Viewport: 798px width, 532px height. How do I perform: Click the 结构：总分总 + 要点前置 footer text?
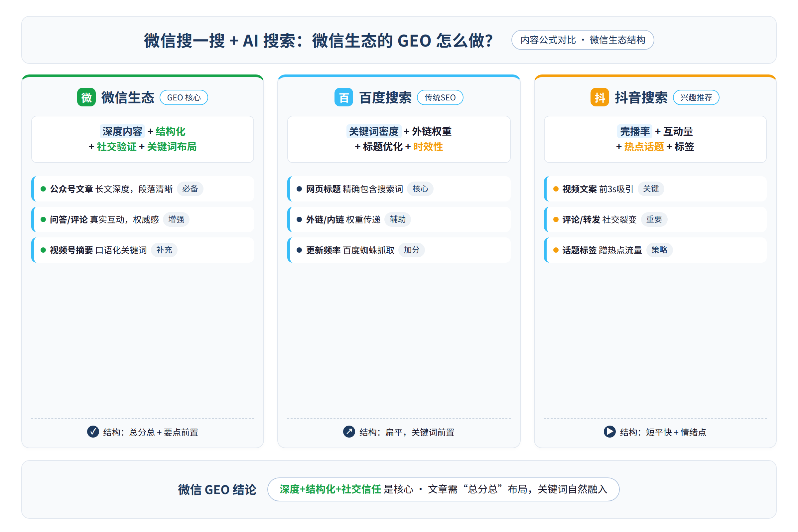(151, 432)
